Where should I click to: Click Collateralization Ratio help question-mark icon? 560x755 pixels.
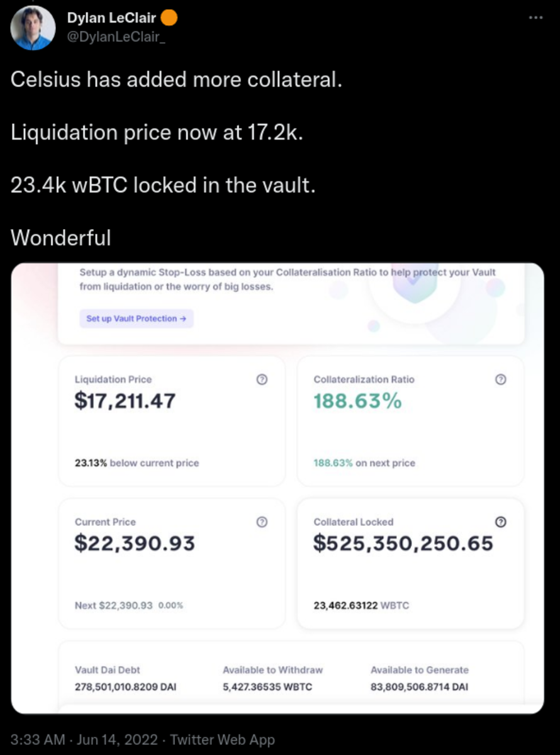[501, 379]
